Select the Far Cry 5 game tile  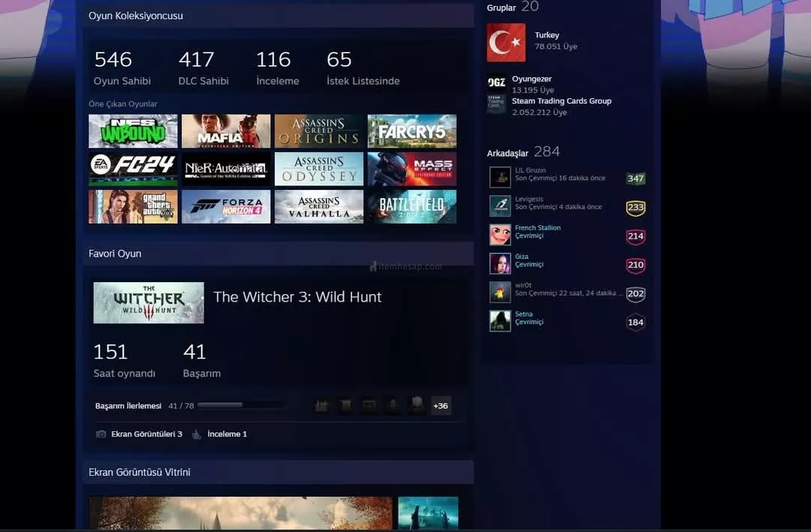click(x=412, y=131)
